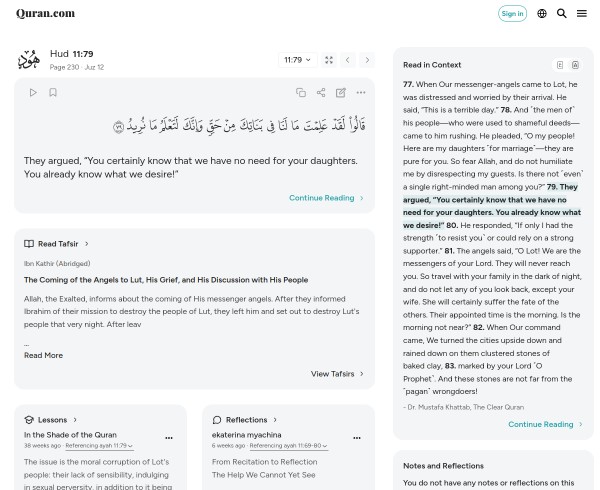Screen dimensions: 600x490
Task: Add a note to ayah
Action: (341, 93)
